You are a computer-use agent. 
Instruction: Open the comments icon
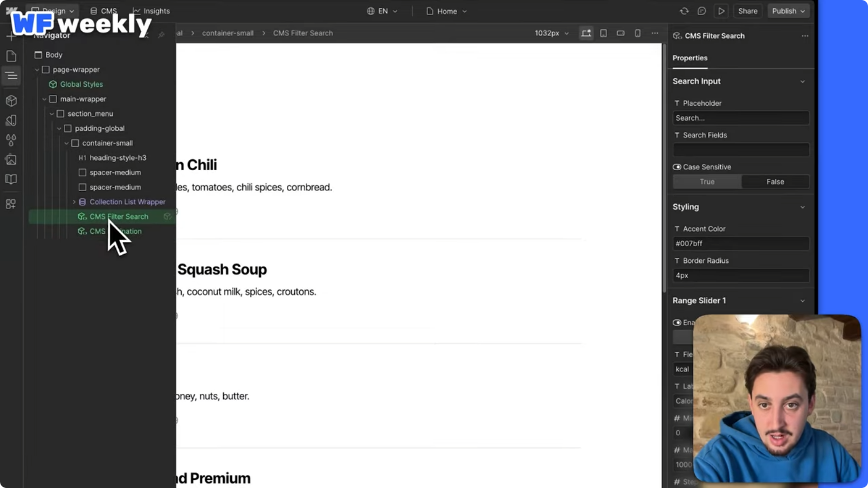point(701,11)
